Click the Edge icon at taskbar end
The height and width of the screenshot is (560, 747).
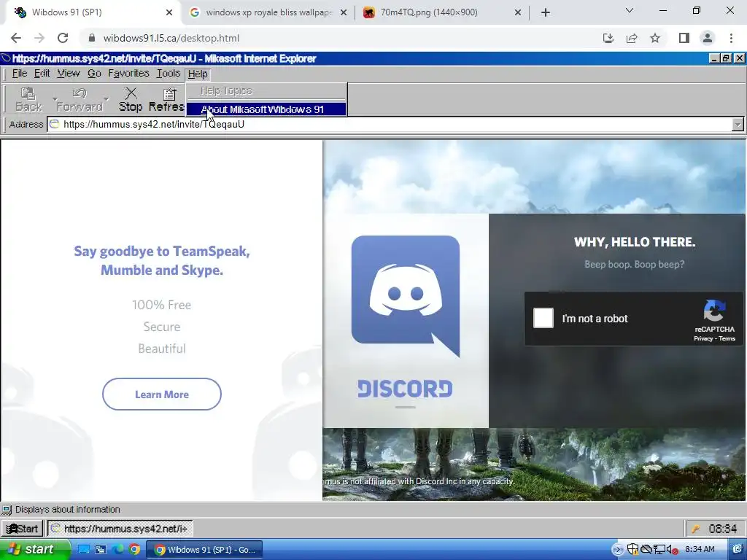(737, 550)
